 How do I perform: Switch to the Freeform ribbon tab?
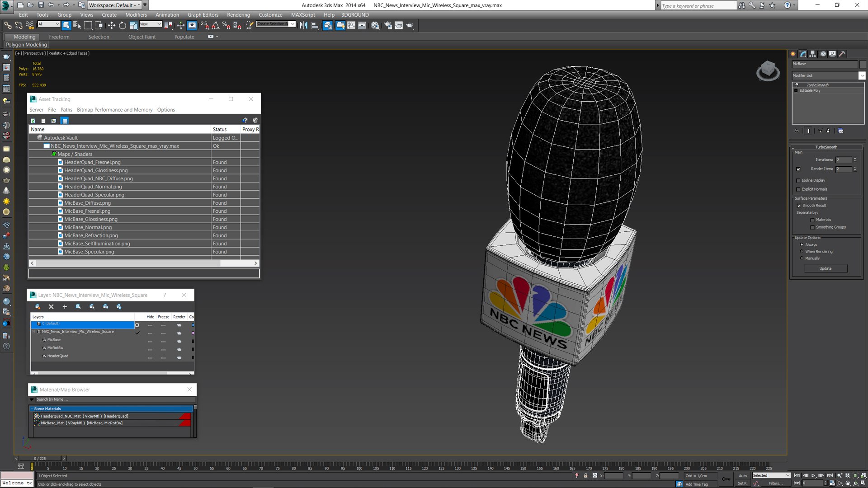pos(59,37)
